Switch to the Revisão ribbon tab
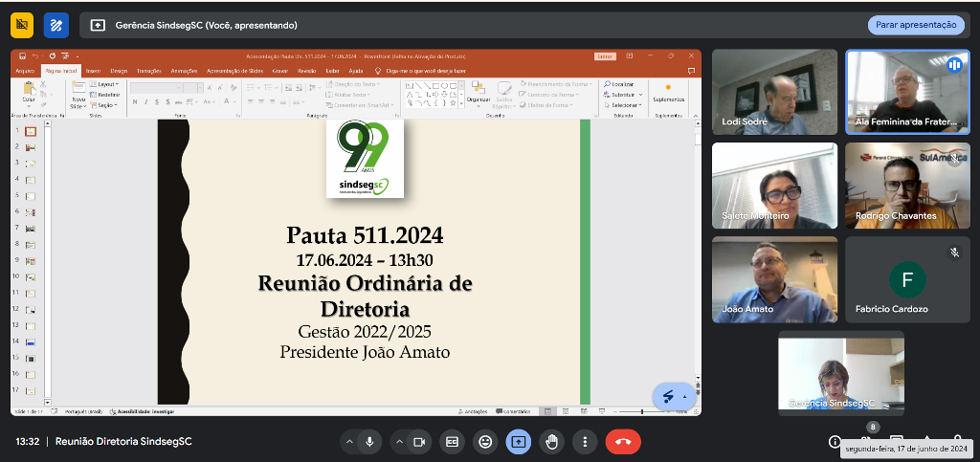Image resolution: width=980 pixels, height=462 pixels. click(306, 71)
